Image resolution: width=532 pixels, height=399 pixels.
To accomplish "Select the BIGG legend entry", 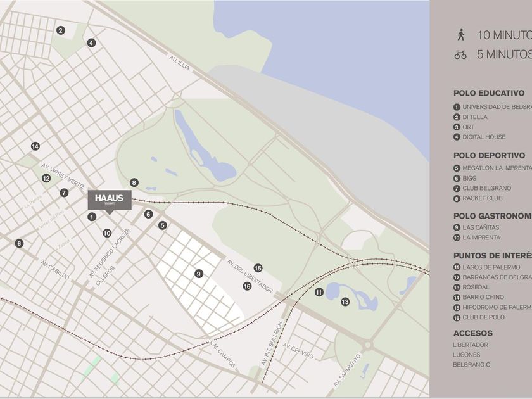I will [465, 178].
